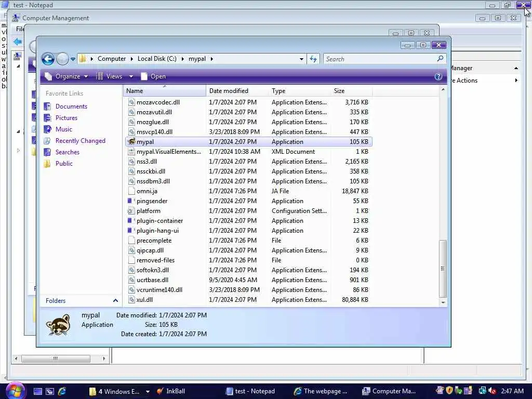
Task: Click the Show Desktop quick launch icon
Action: [37, 391]
